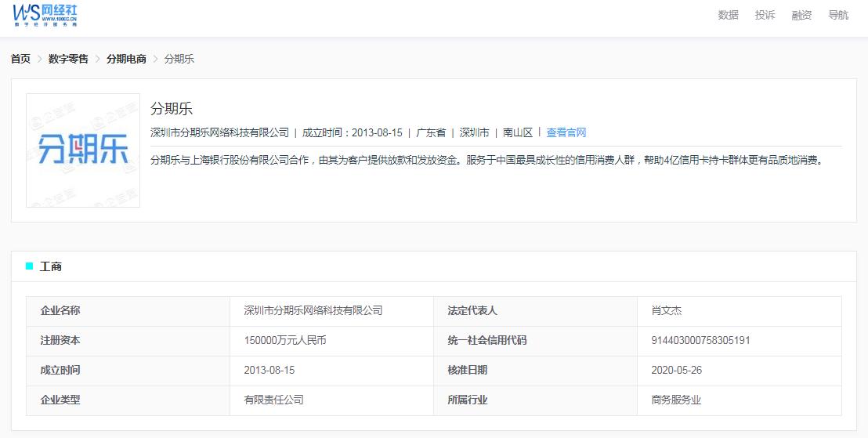Select 2020-05-26 approval date

click(677, 371)
